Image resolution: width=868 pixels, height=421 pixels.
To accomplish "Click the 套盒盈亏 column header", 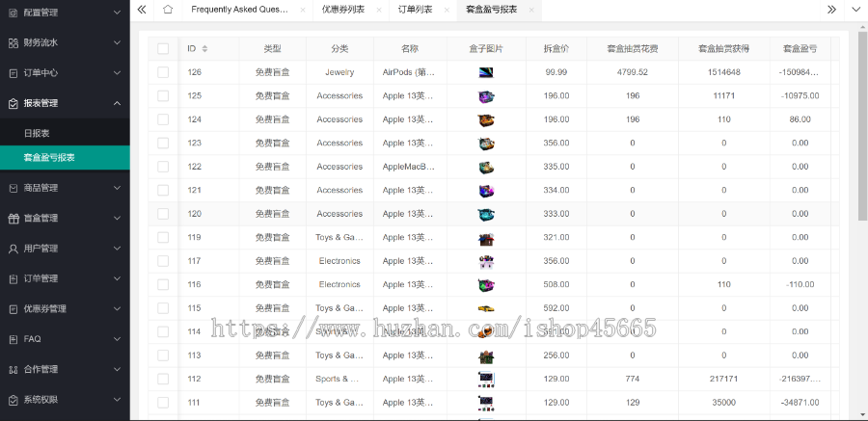I will (x=800, y=49).
